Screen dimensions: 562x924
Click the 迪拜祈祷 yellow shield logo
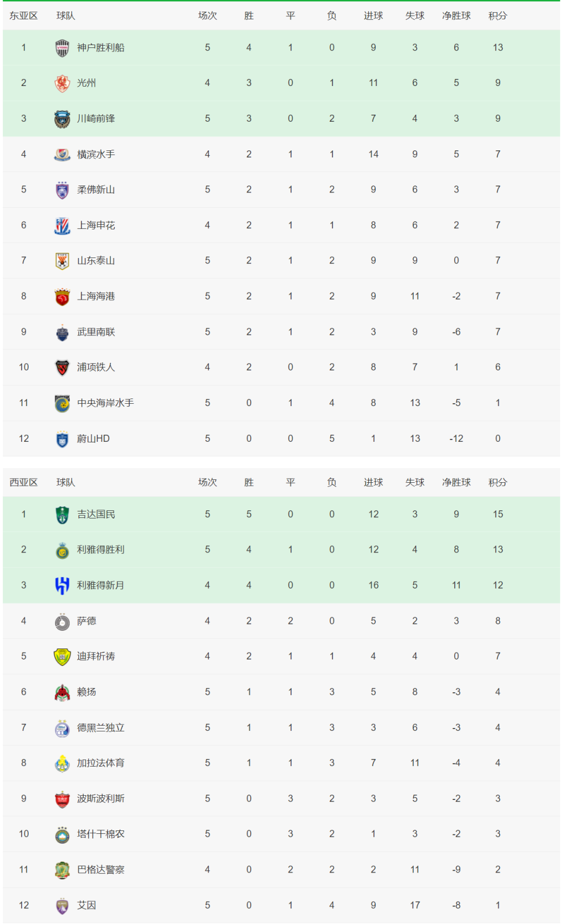tap(62, 657)
